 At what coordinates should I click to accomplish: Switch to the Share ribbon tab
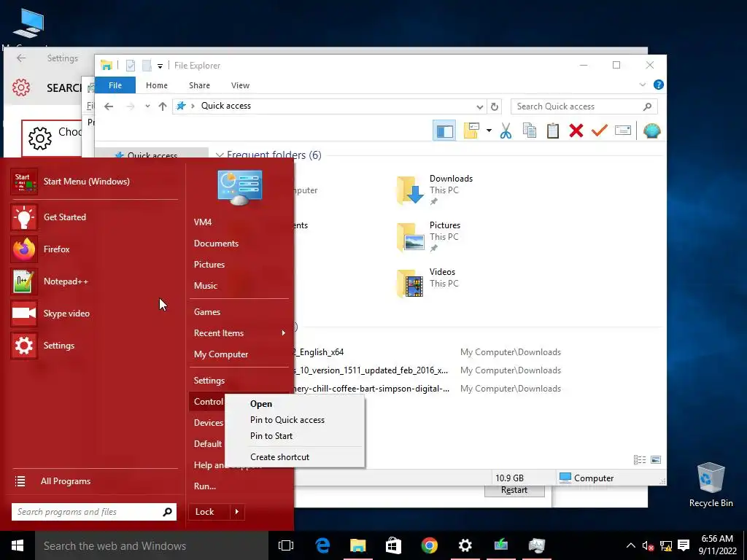click(x=199, y=85)
